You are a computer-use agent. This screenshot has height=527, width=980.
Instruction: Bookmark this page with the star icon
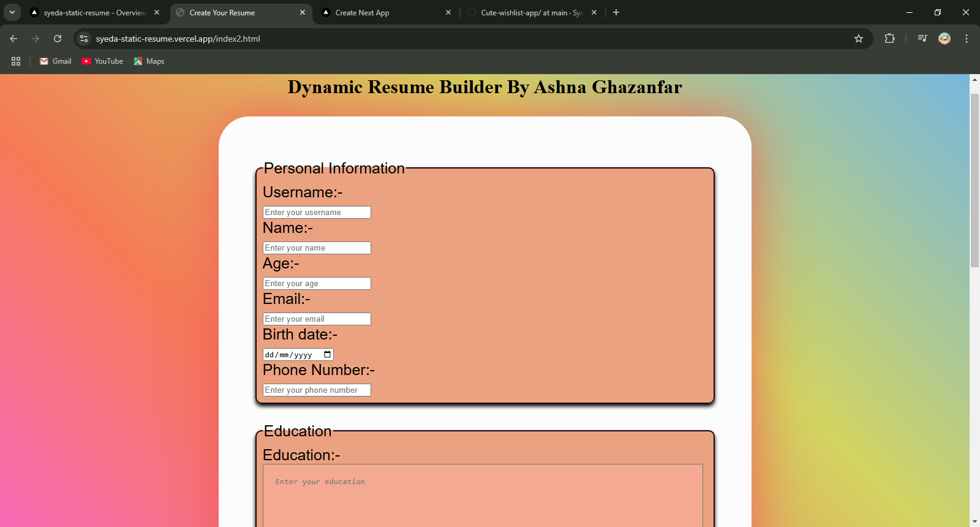tap(859, 39)
